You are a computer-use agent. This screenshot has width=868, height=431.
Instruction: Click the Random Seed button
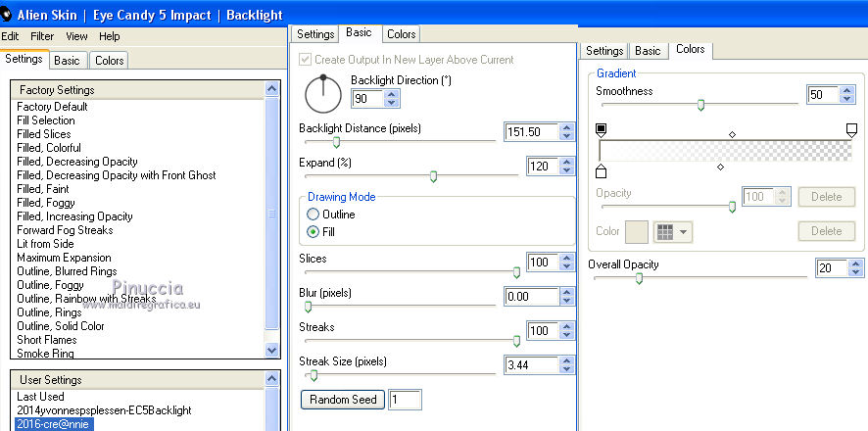(x=343, y=400)
